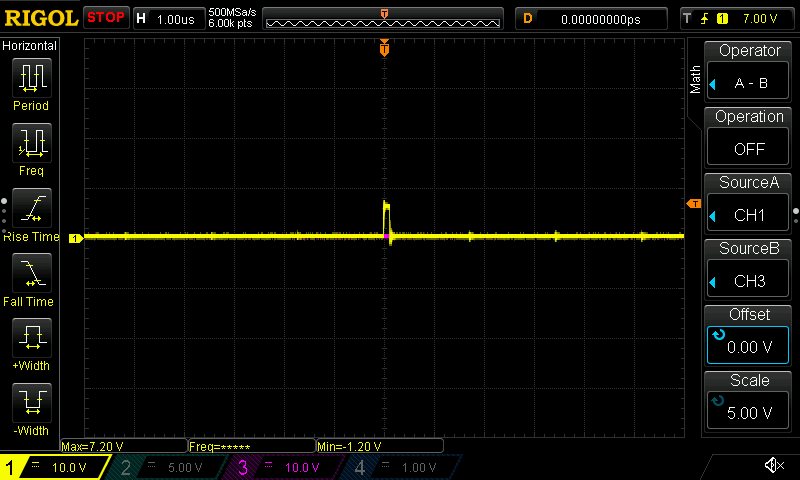Select the Offset 0.00 V field
Viewport: 800px width, 480px height.
(748, 345)
